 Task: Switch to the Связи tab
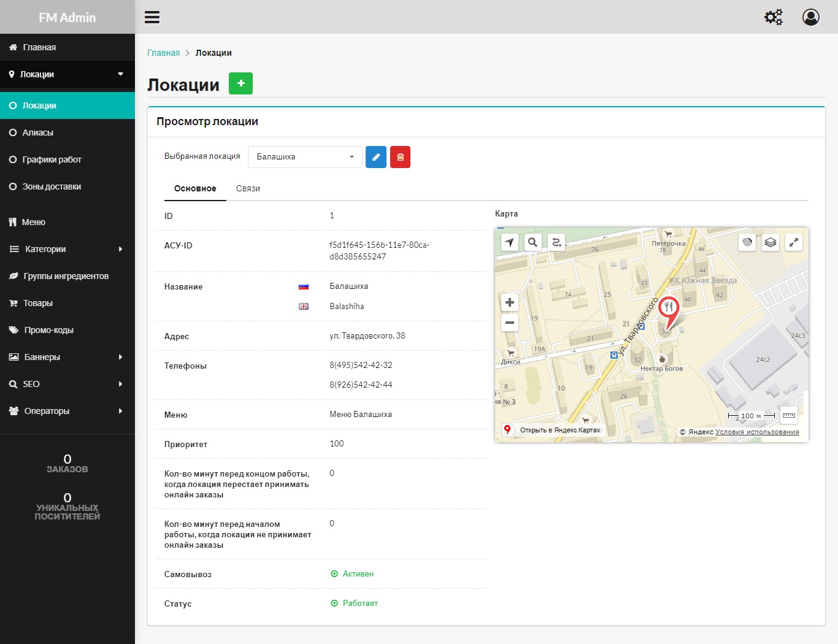point(248,188)
